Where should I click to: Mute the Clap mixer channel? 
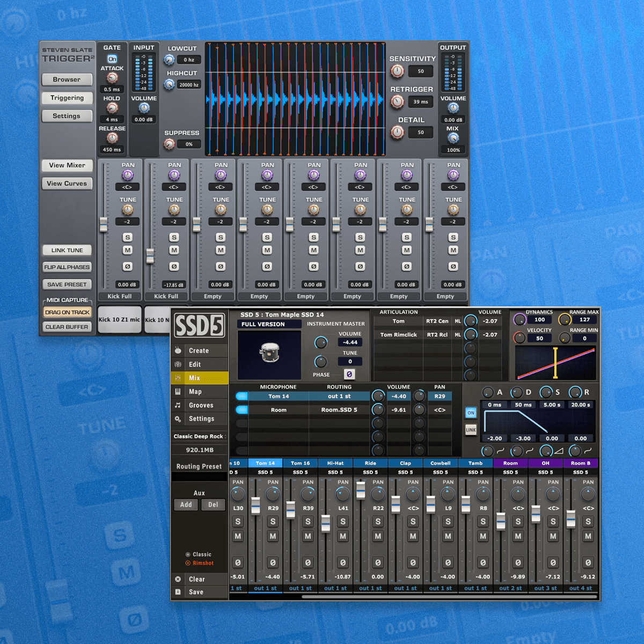(x=413, y=536)
